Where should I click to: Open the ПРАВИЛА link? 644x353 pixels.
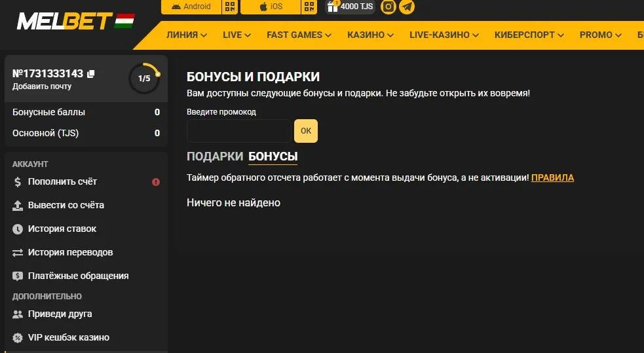tap(552, 177)
